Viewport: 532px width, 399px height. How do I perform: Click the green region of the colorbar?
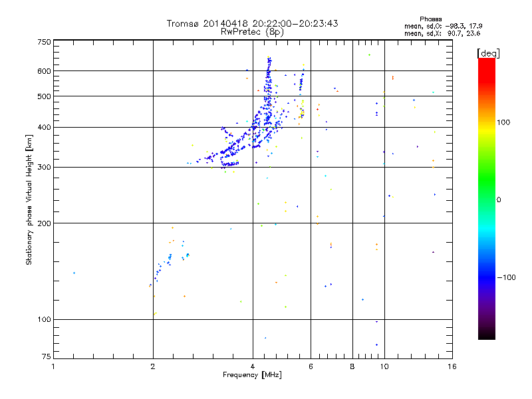tap(487, 180)
